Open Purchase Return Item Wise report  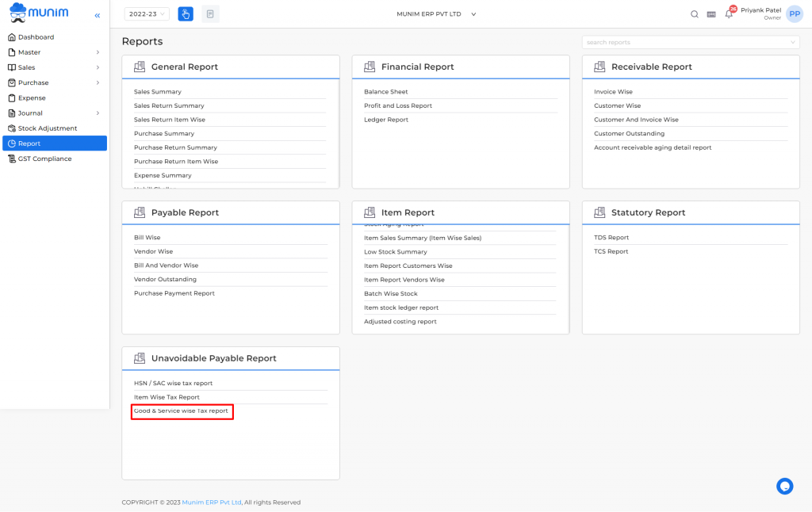coord(176,162)
